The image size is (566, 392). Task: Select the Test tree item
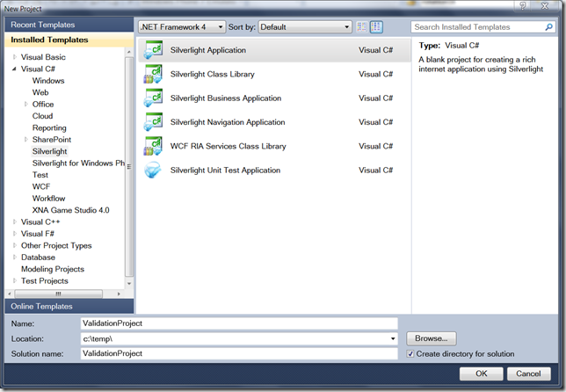coord(40,175)
